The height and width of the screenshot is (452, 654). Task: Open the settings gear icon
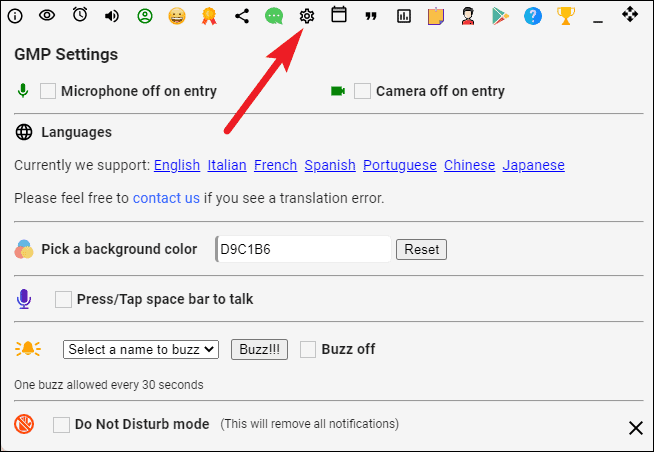tap(307, 16)
